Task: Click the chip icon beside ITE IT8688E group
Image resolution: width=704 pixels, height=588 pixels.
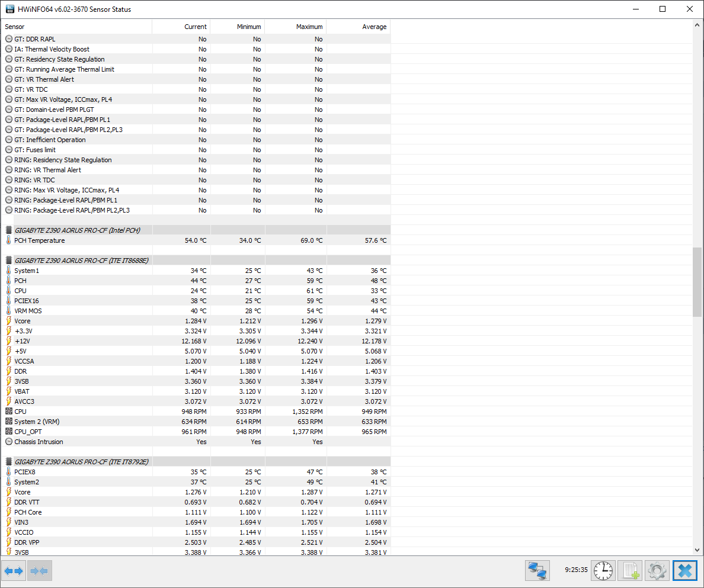Action: pyautogui.click(x=8, y=260)
